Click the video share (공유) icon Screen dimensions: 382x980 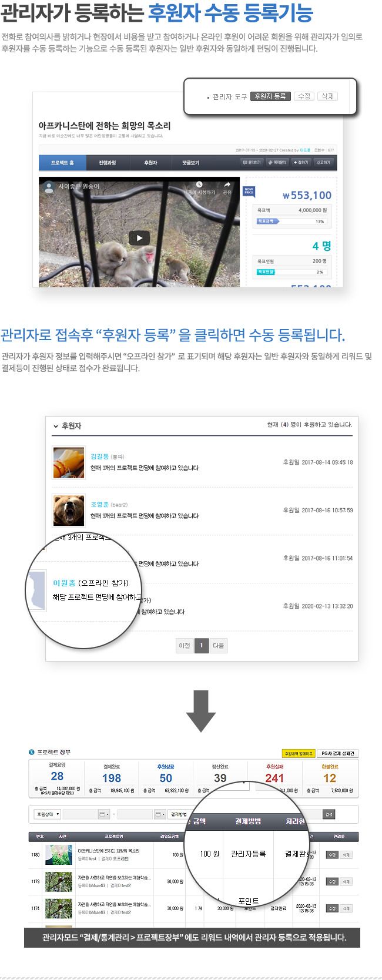tap(227, 186)
